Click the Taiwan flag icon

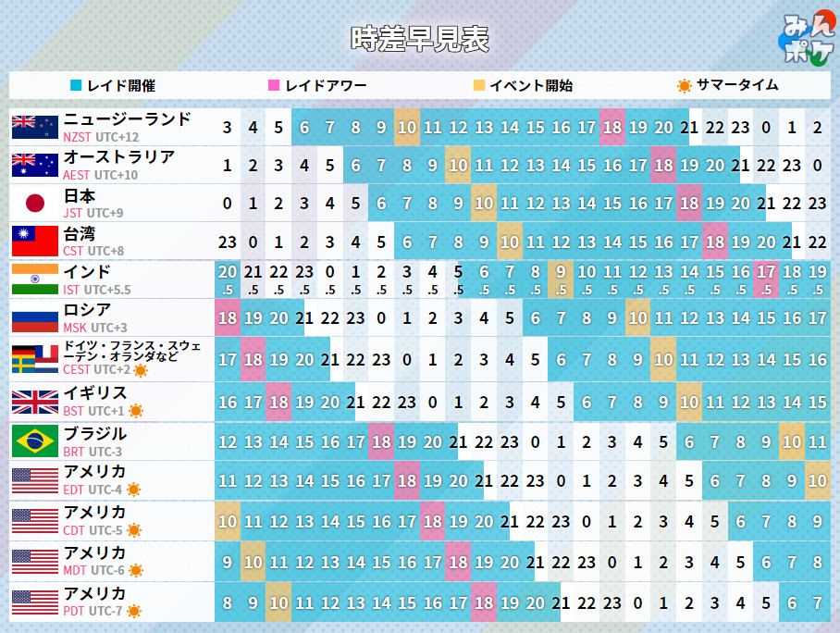35,242
